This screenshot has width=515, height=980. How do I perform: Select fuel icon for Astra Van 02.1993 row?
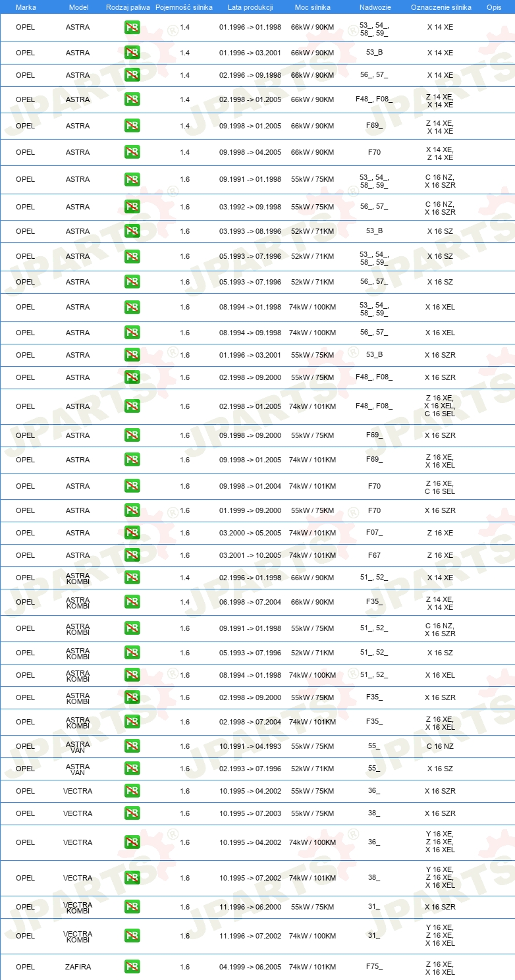tap(132, 769)
